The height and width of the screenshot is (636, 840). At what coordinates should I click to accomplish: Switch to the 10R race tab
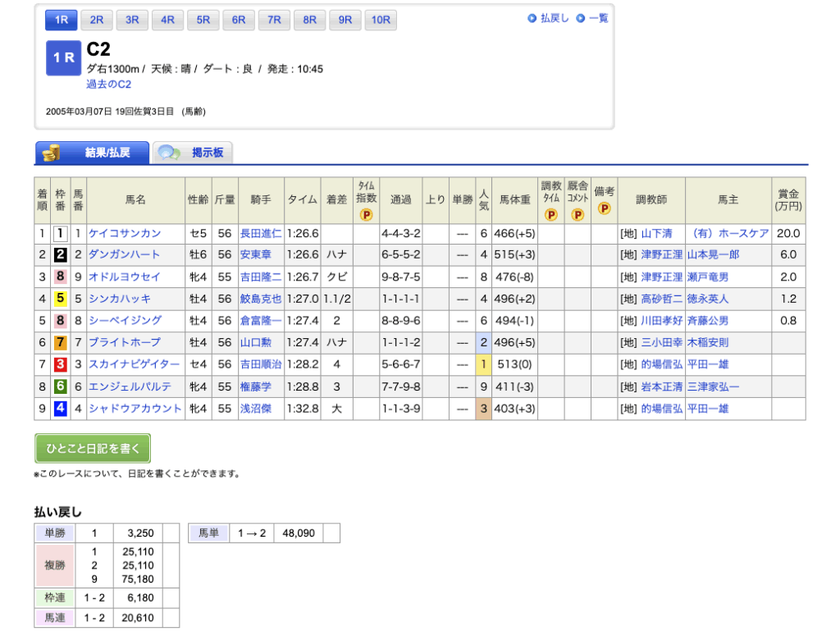381,20
